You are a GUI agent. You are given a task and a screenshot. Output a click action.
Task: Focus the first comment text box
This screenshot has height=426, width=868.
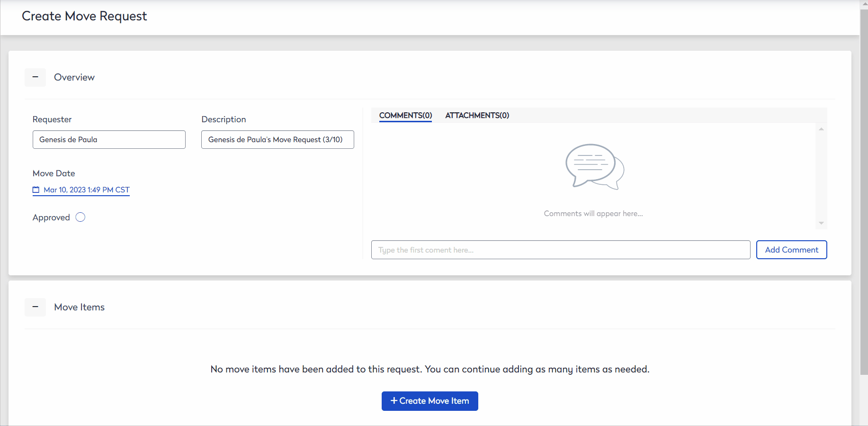[561, 250]
